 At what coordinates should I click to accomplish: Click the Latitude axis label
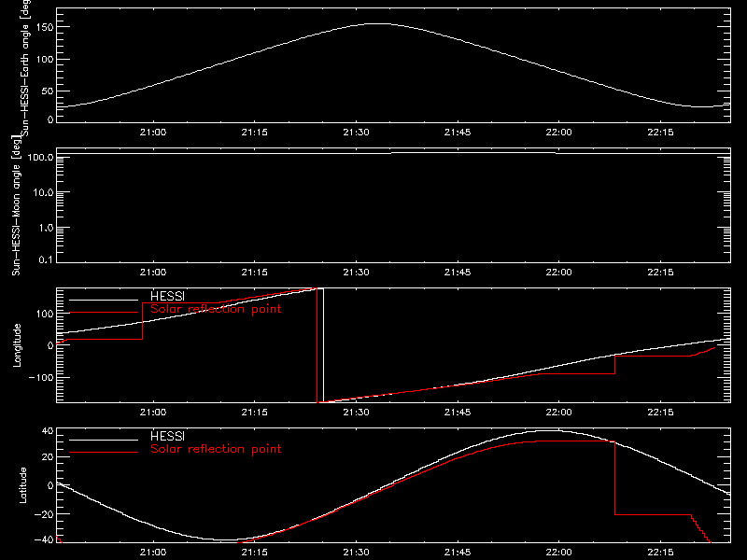(x=22, y=485)
